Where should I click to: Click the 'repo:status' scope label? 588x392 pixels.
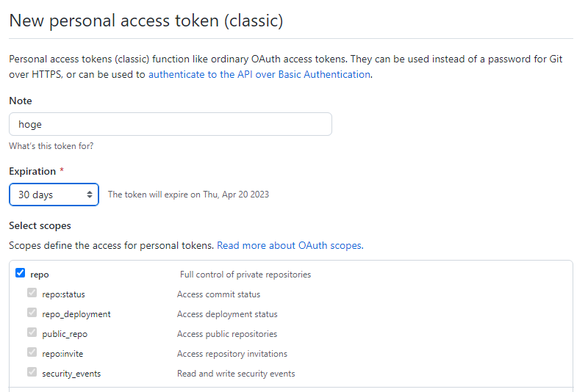(64, 294)
